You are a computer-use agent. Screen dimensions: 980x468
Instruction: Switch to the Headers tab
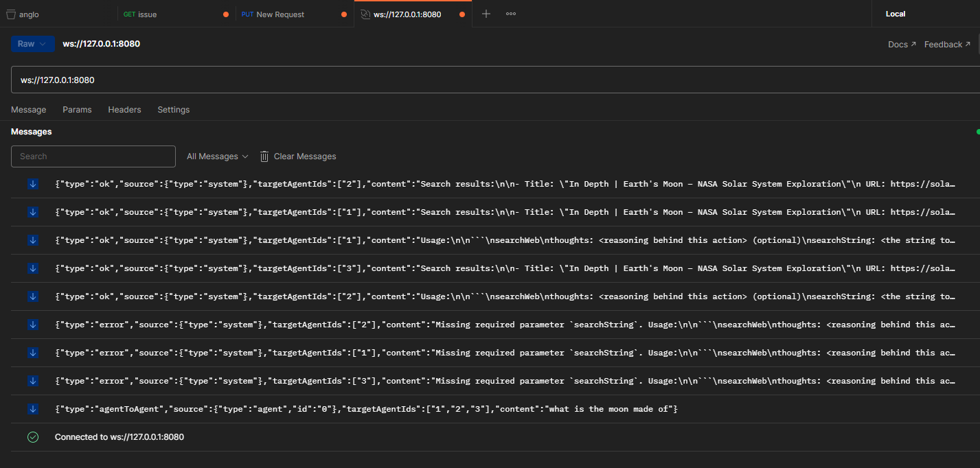pos(124,110)
